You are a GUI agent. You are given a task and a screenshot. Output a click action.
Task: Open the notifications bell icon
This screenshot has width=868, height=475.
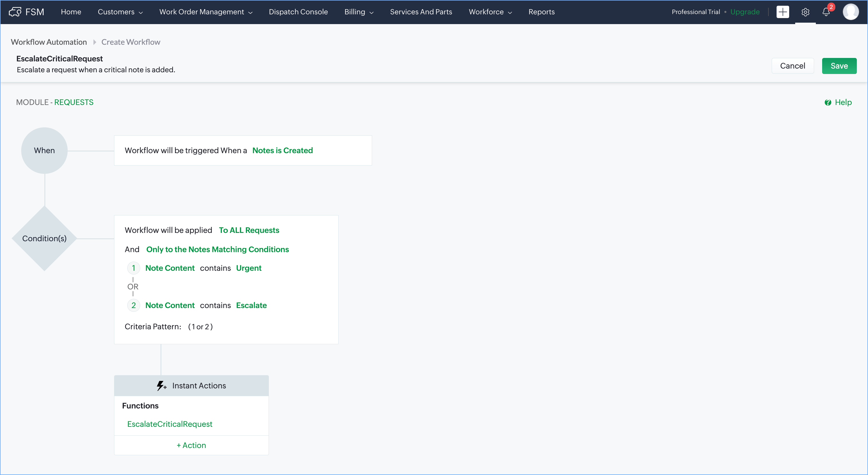tap(826, 12)
